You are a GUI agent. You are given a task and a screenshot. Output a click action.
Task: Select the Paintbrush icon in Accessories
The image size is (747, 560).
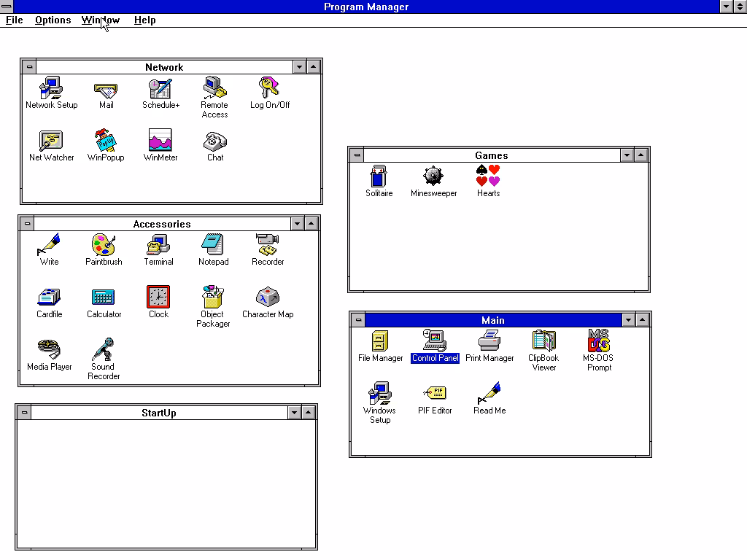coord(104,245)
